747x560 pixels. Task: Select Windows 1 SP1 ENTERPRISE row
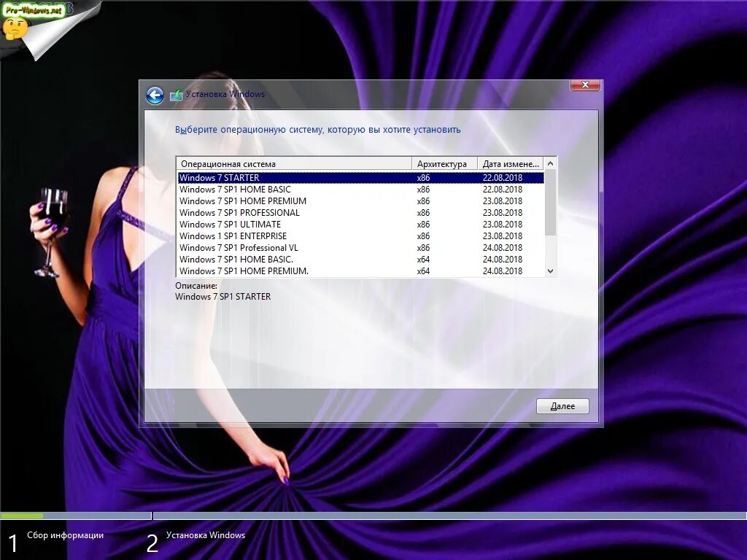(360, 236)
